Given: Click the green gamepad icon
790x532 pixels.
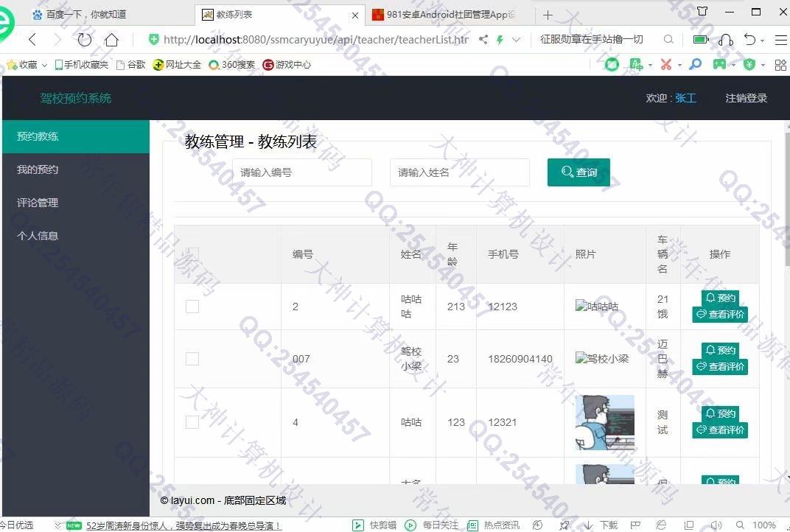Looking at the screenshot, I should coord(719,64).
